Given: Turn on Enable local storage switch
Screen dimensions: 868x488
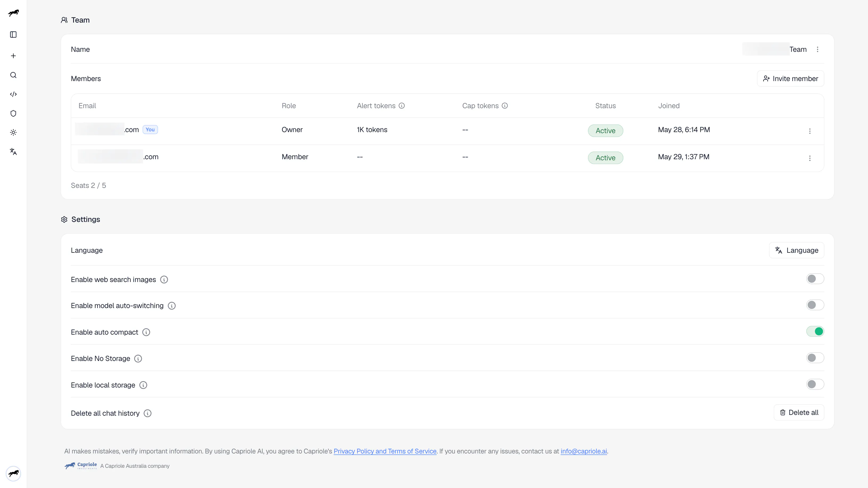Looking at the screenshot, I should [x=815, y=384].
